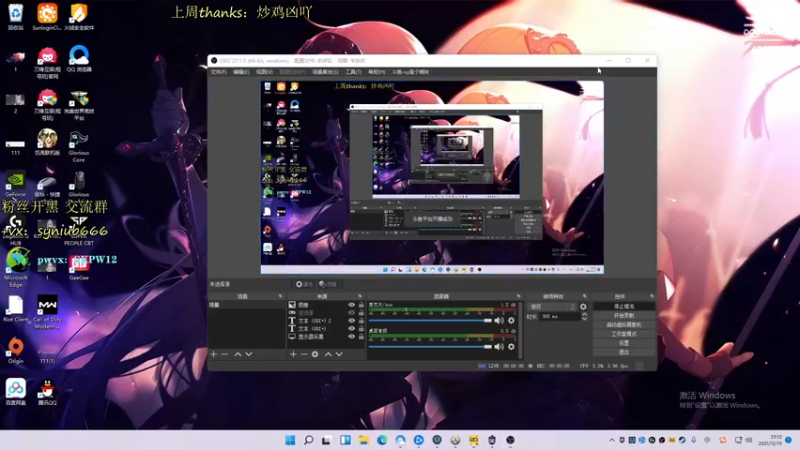The height and width of the screenshot is (450, 800).
Task: Open the QQ浏览器 desktop icon
Action: click(x=79, y=59)
